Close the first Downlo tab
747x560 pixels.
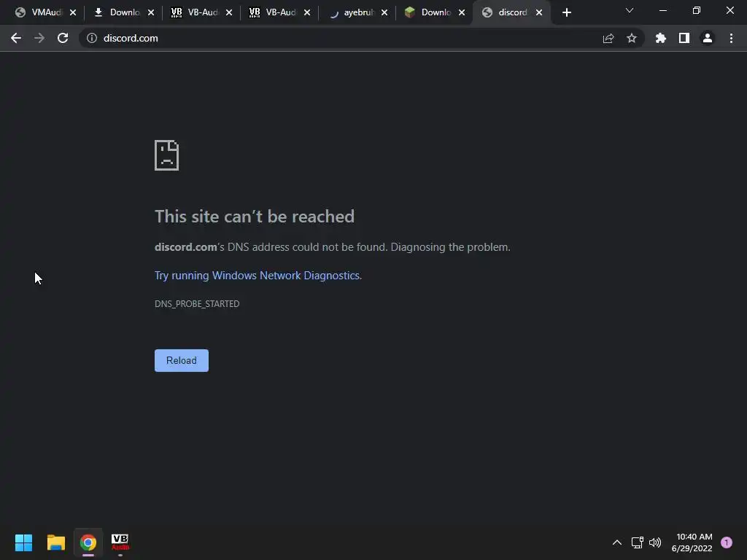[x=151, y=12]
